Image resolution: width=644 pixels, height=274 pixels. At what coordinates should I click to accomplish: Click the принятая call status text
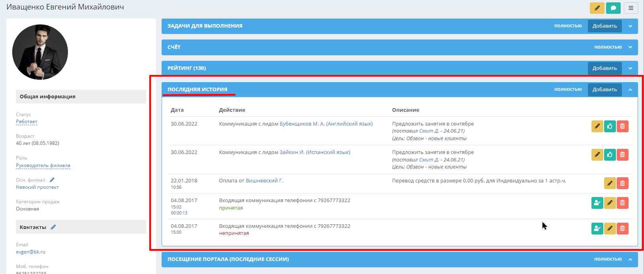(x=231, y=208)
